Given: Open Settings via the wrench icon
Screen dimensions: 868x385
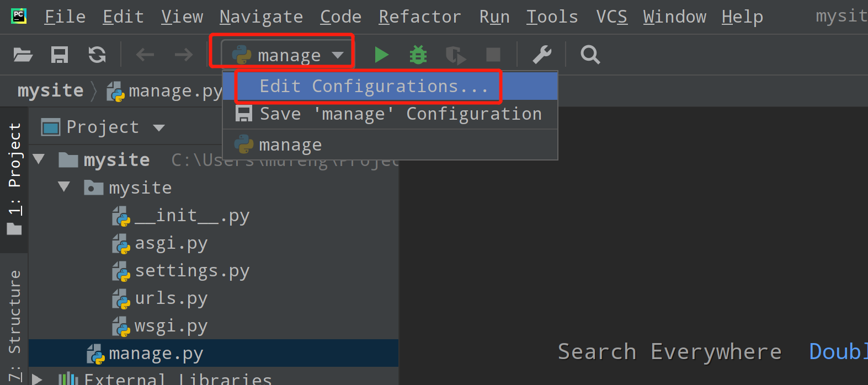Looking at the screenshot, I should (542, 55).
